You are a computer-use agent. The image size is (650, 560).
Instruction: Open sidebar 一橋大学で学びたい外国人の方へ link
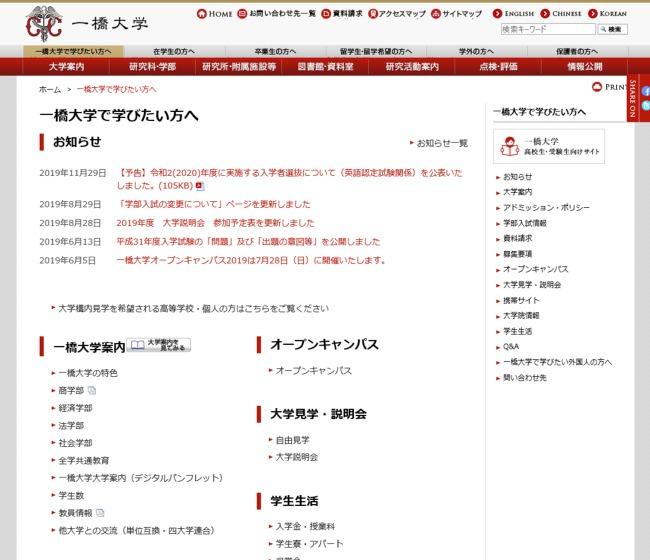pos(558,362)
